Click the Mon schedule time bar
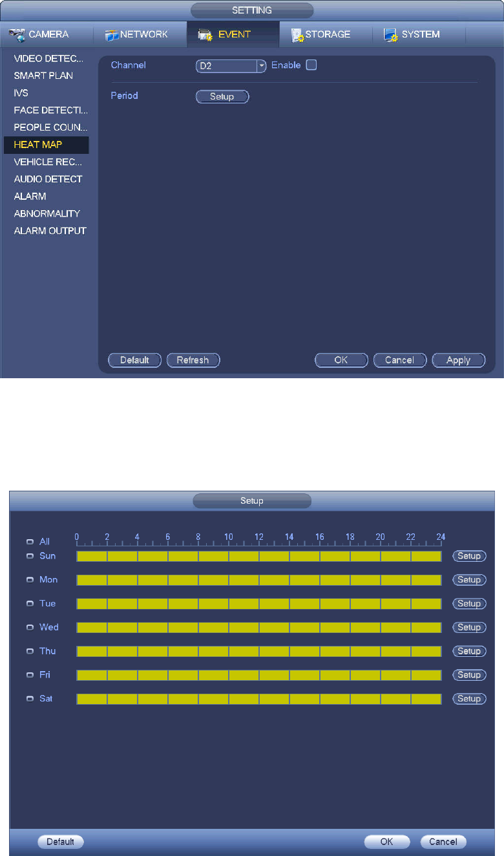The height and width of the screenshot is (856, 504). (259, 580)
